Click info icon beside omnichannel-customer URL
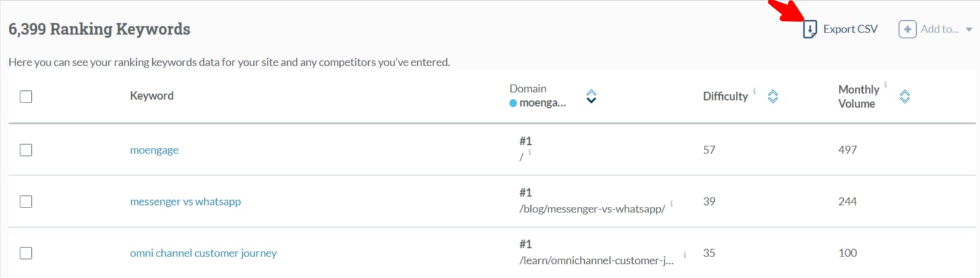Image resolution: width=980 pixels, height=278 pixels. pos(685,255)
